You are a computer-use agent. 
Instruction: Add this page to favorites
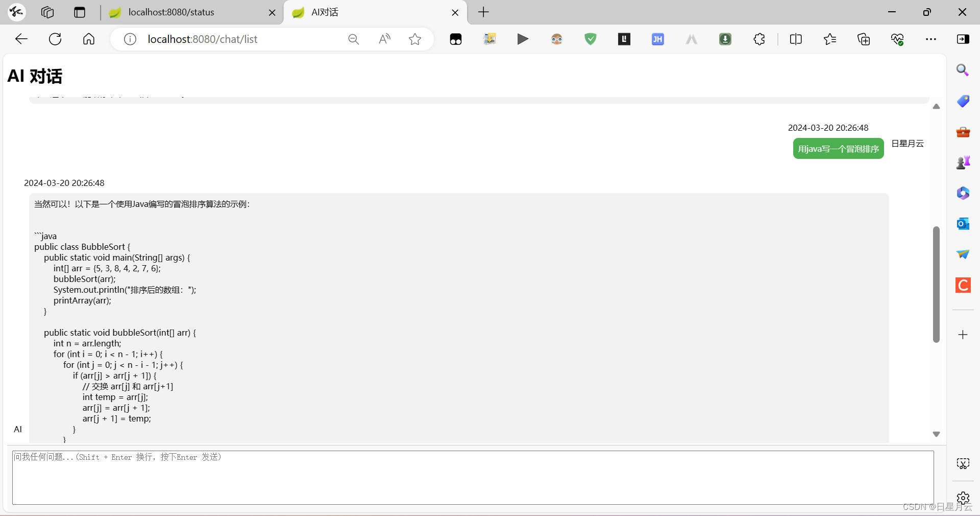tap(415, 39)
